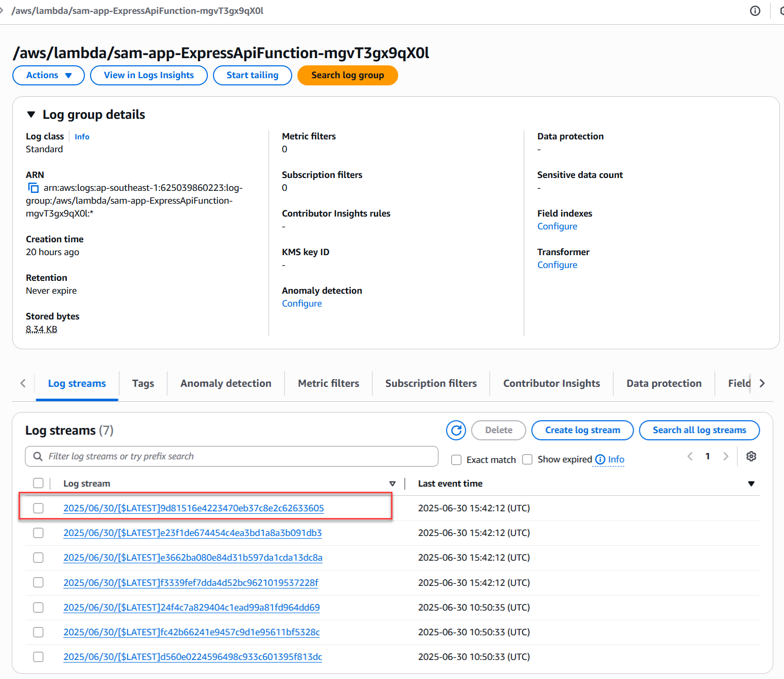This screenshot has height=679, width=784.
Task: Sort by Last event time column arrow
Action: (x=751, y=484)
